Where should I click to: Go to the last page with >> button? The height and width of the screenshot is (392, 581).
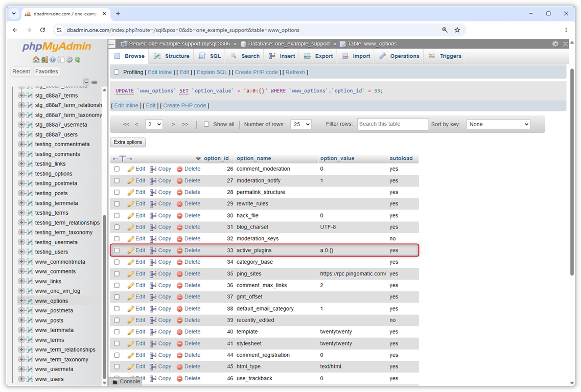point(185,125)
